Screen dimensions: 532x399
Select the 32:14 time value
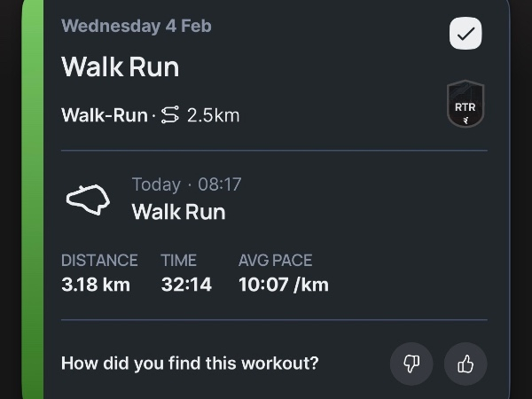coord(186,285)
